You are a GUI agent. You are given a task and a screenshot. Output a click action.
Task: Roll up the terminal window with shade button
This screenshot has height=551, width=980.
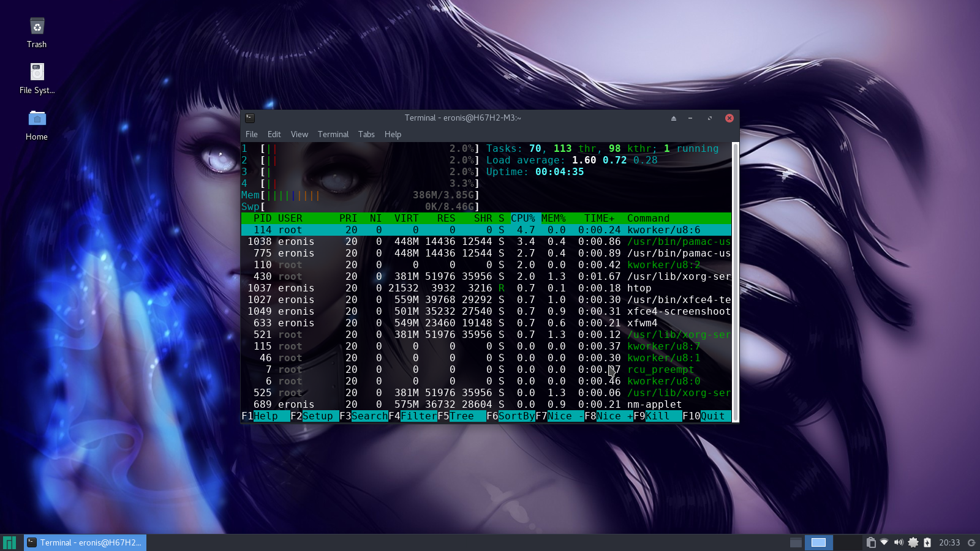pyautogui.click(x=674, y=118)
